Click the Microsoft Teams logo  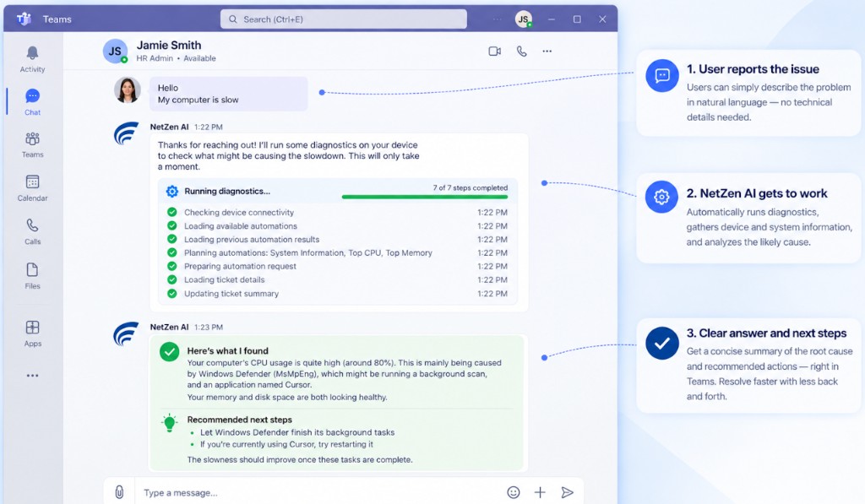(24, 19)
